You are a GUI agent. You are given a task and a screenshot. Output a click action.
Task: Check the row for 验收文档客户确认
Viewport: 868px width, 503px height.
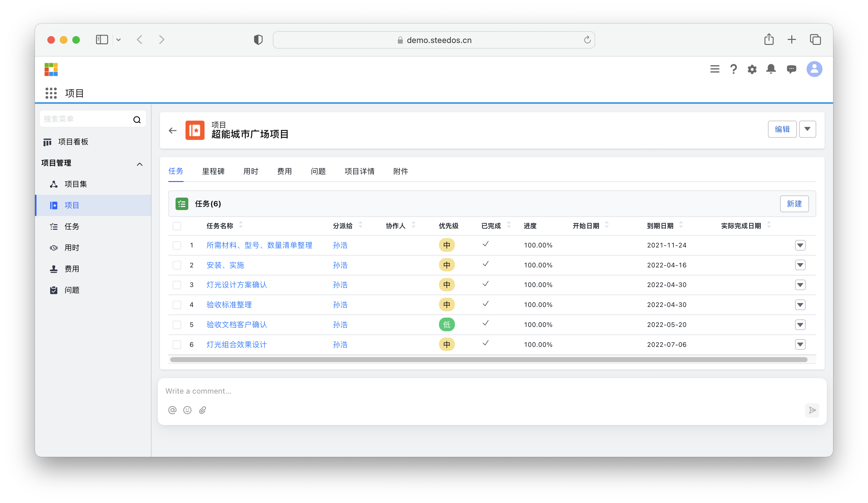tap(177, 325)
